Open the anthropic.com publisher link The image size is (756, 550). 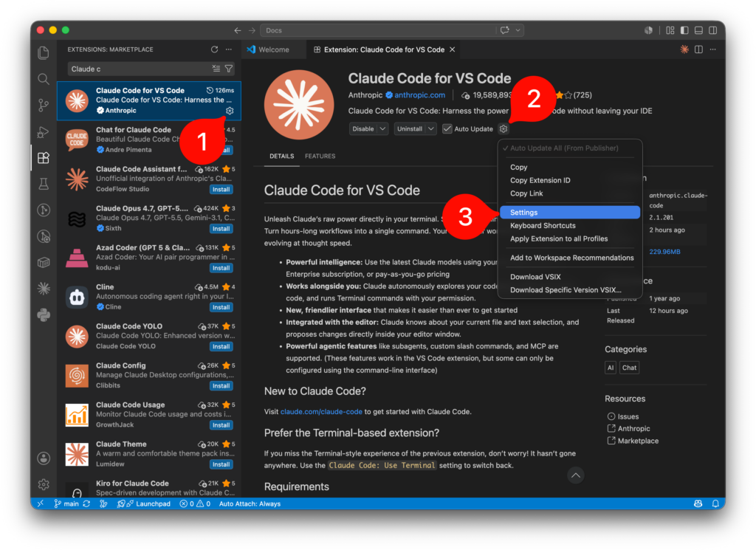(x=419, y=95)
